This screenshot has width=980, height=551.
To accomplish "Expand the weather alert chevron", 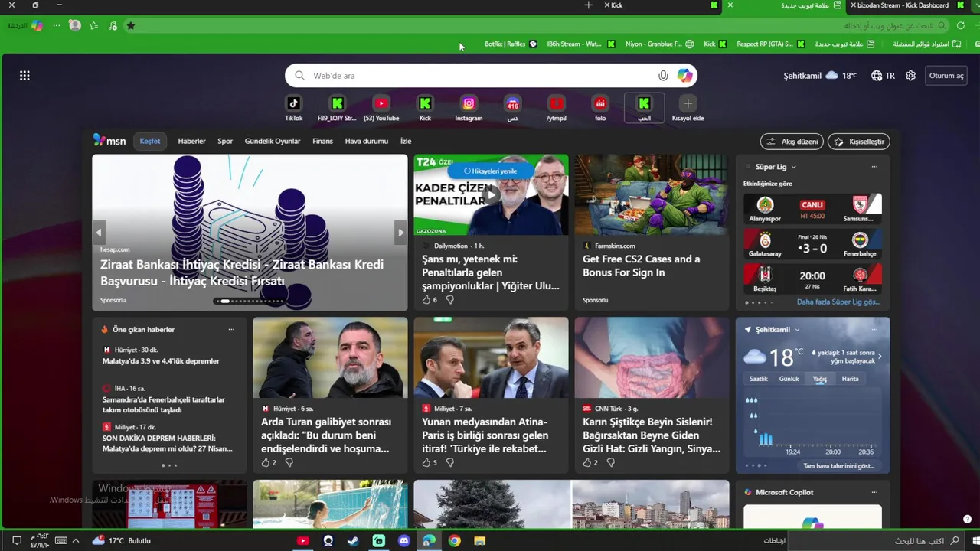I will click(880, 356).
